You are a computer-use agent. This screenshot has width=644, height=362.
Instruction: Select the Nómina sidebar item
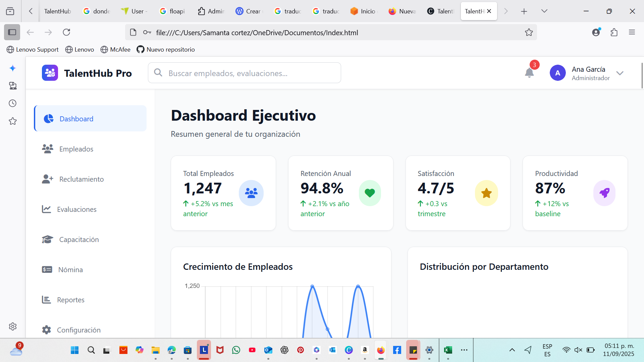[70, 269]
